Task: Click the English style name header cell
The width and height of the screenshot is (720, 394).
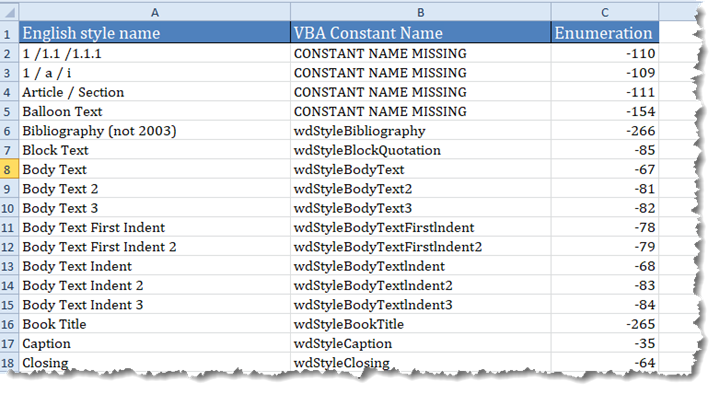Action: (x=155, y=33)
